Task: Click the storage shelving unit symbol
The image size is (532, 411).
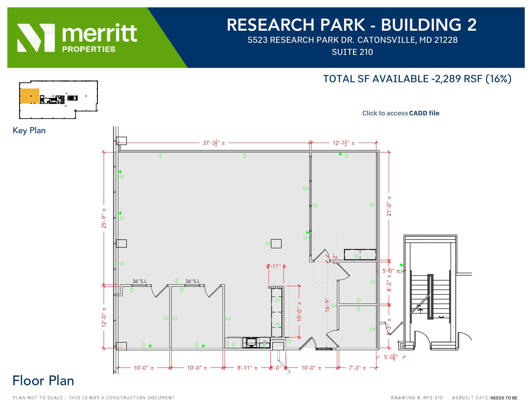Action: click(277, 313)
